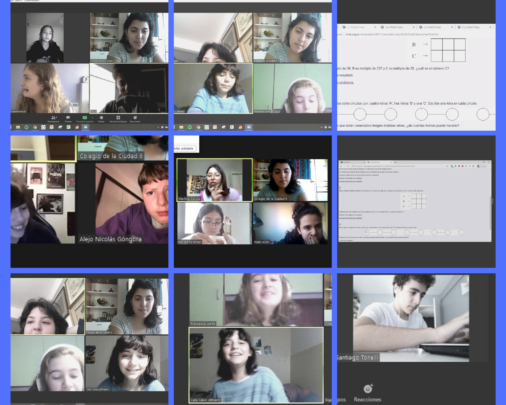This screenshot has width=506, height=405.
Task: Expand the arrow beside Compartir pantalla
Action: [x=92, y=118]
